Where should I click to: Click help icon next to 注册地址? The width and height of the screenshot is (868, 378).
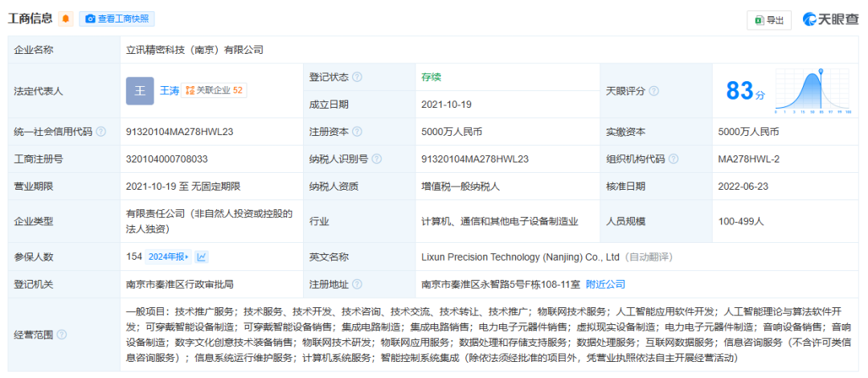357,285
